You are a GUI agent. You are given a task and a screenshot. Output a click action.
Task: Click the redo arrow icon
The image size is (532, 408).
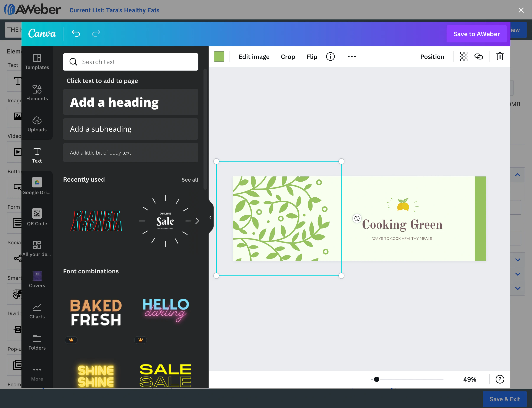pos(96,34)
